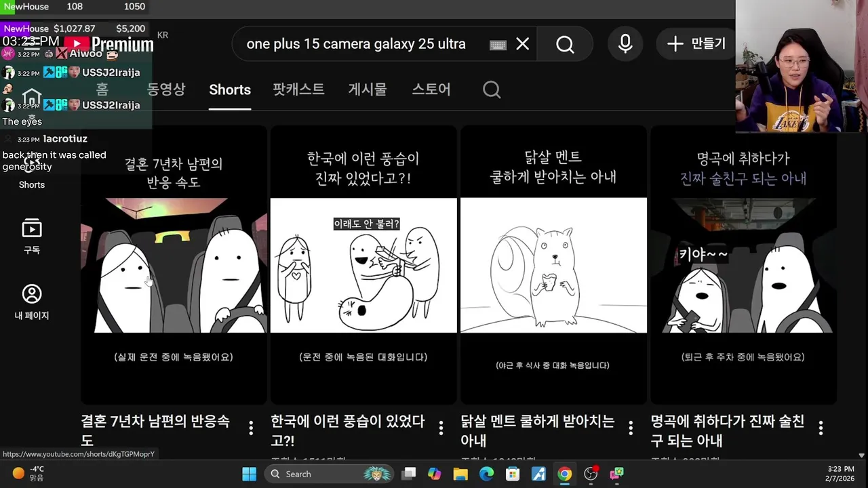
Task: Open the short '닭살 멘트 쿨하게 받아치는 아내' thumbnail
Action: (553, 265)
